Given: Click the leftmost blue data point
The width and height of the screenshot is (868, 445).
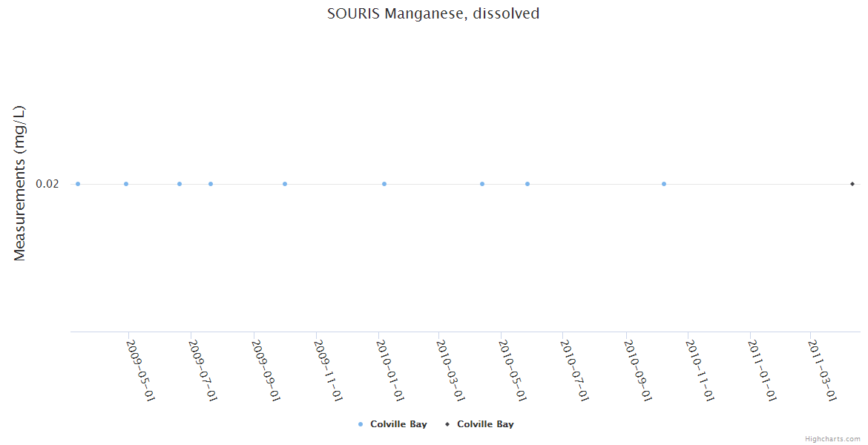Looking at the screenshot, I should 78,184.
